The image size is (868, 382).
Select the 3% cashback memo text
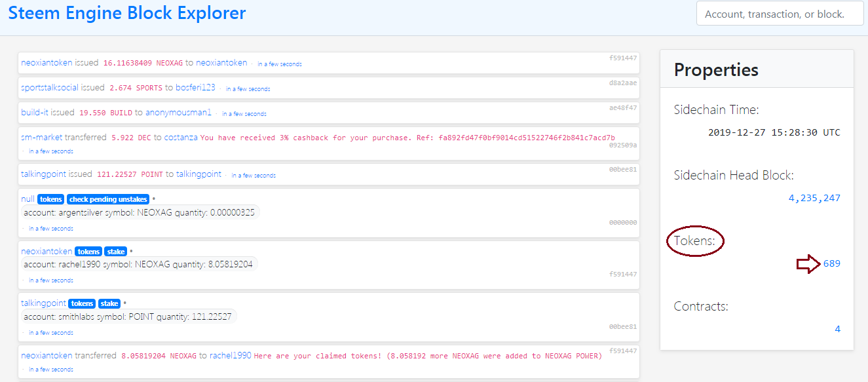[407, 138]
